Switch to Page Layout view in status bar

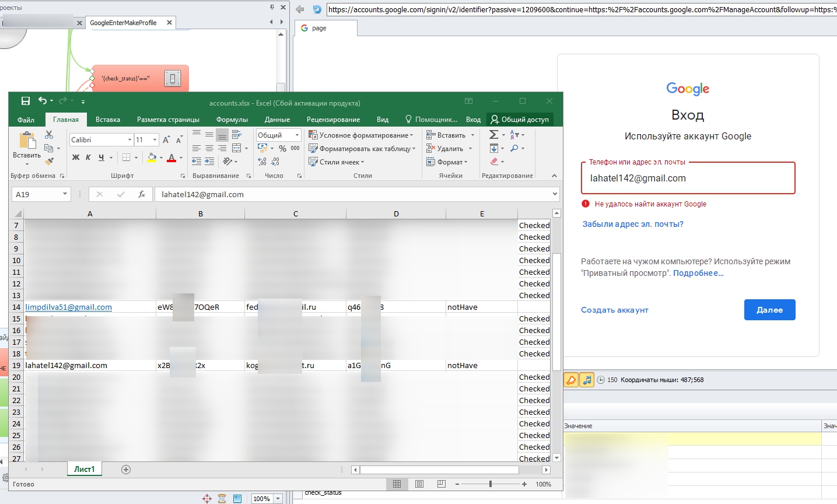pos(419,484)
